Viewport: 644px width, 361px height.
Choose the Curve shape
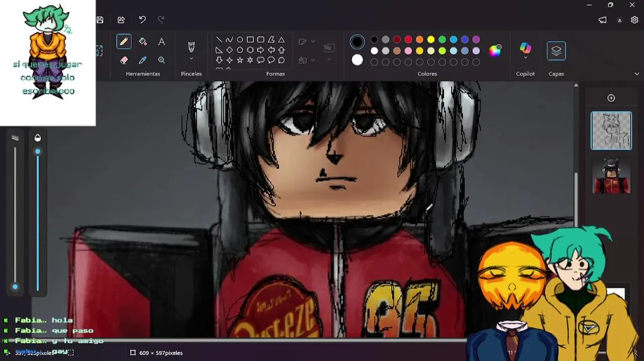[229, 40]
